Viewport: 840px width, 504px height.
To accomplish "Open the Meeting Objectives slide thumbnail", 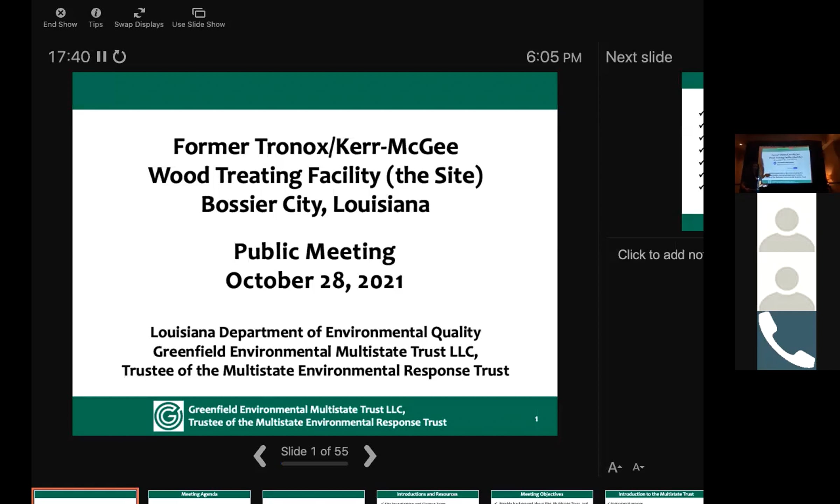I will point(542,497).
